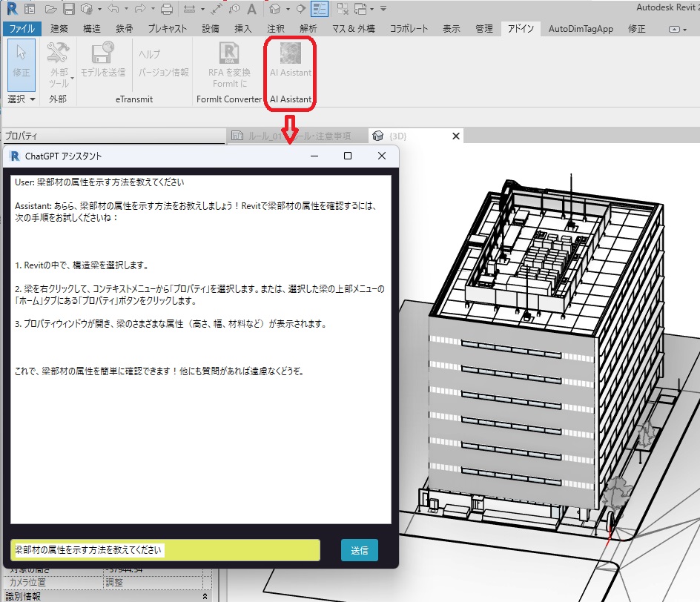Switch to the 注釈 ribbon tab
Image resolution: width=700 pixels, height=602 pixels.
pyautogui.click(x=275, y=29)
